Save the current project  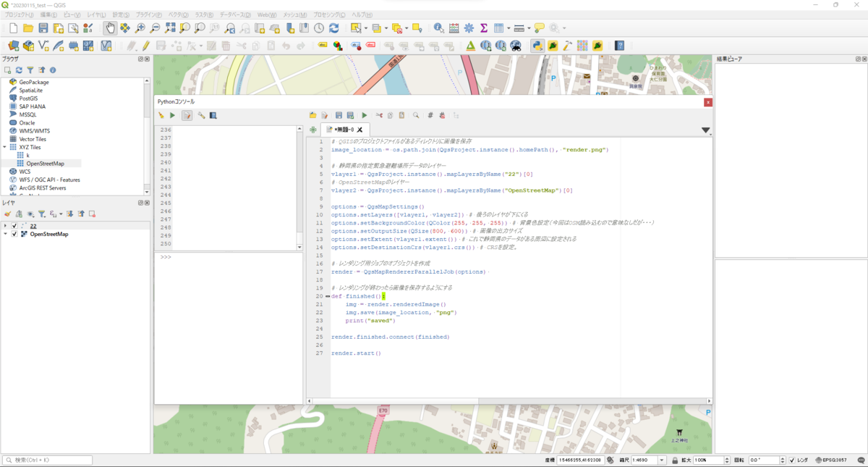pos(43,28)
